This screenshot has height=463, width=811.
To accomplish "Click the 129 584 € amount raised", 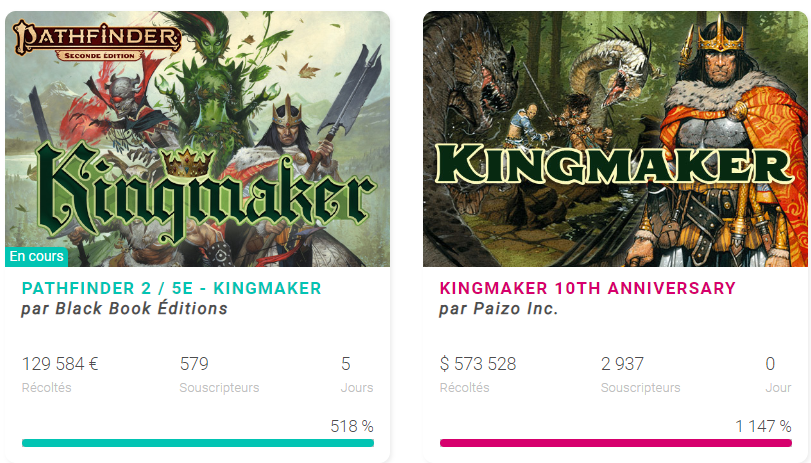I will tap(60, 364).
